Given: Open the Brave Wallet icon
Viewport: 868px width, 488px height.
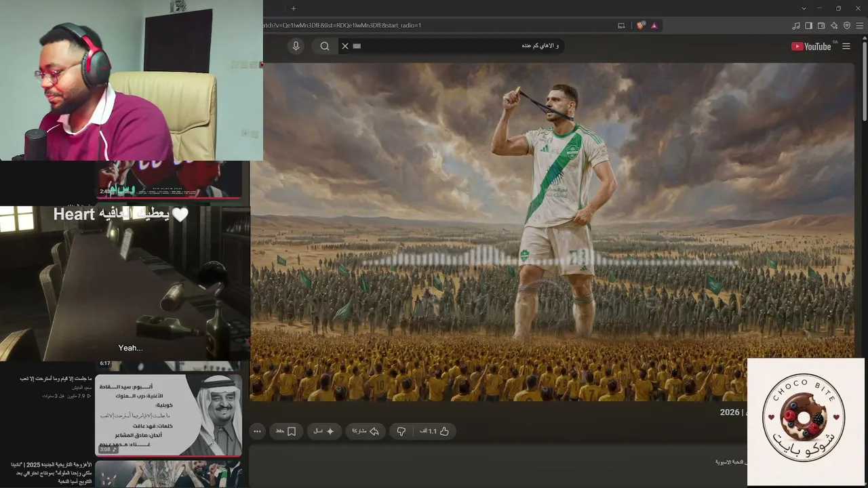Looking at the screenshot, I should (821, 26).
